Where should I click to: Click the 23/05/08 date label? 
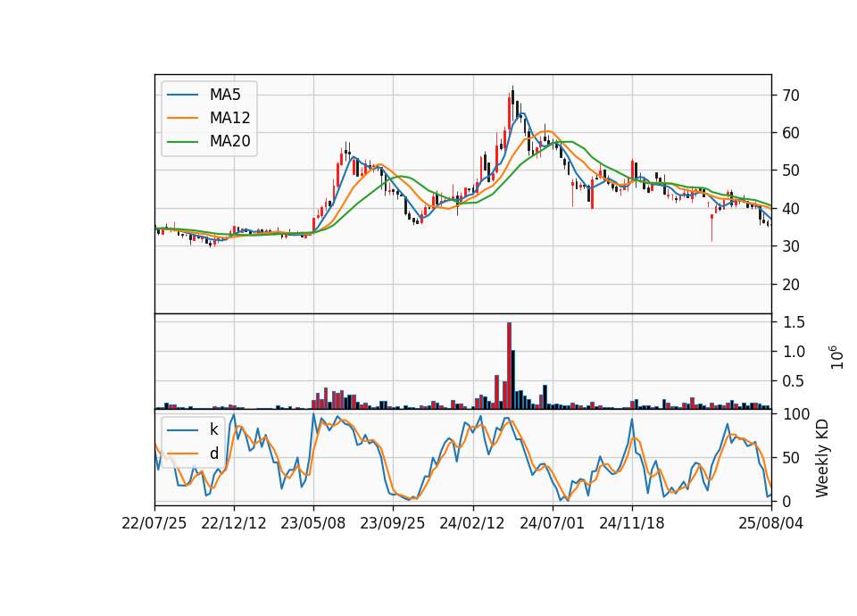coord(313,523)
